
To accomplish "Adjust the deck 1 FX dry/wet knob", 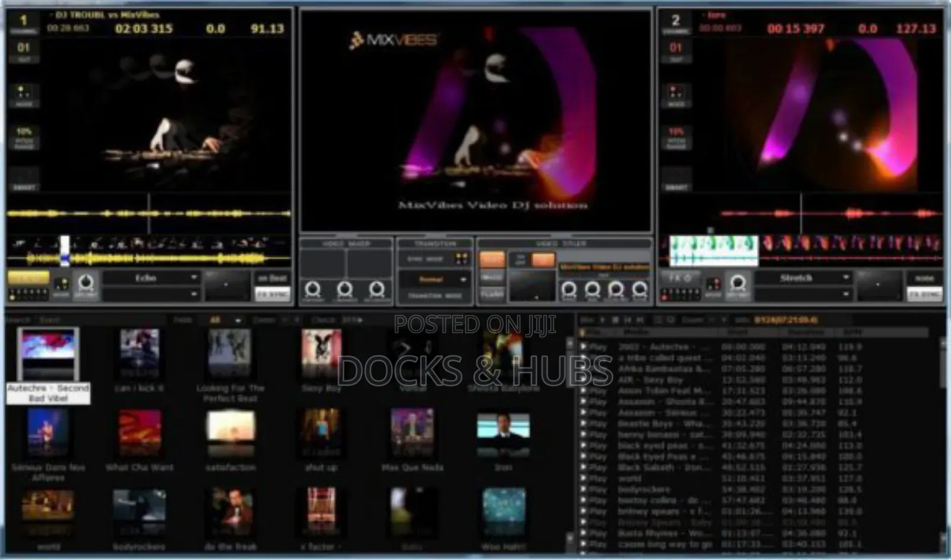I will (86, 283).
